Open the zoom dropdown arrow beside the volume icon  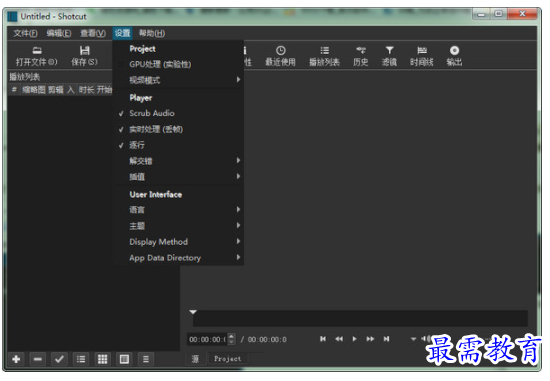click(413, 339)
